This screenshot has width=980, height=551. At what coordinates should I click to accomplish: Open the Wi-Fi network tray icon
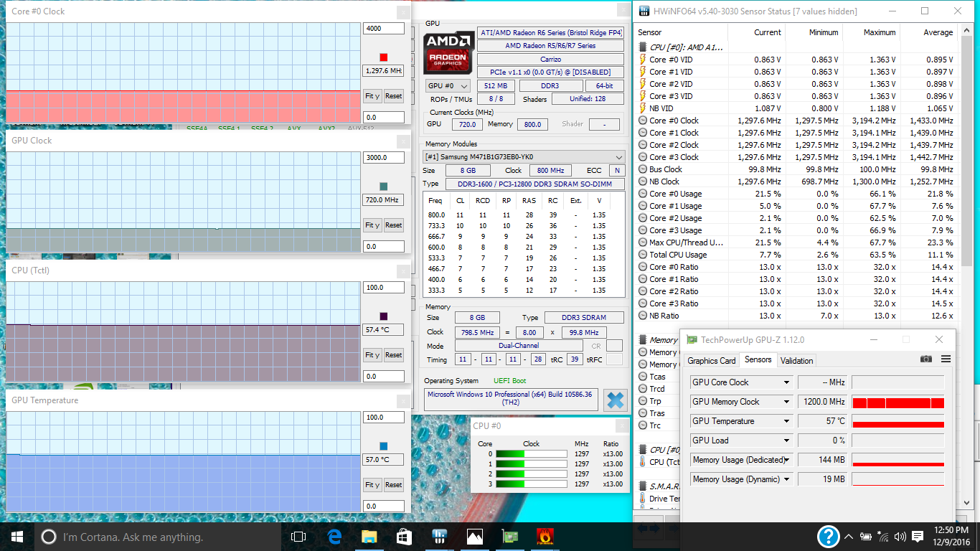tap(883, 536)
